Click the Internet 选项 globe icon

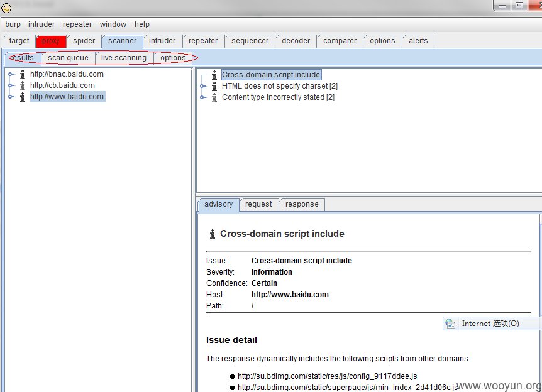tap(450, 324)
